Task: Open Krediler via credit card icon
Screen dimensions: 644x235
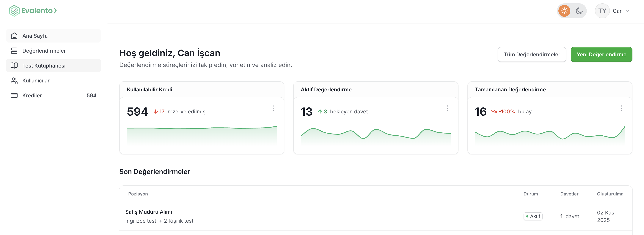Action: [14, 95]
